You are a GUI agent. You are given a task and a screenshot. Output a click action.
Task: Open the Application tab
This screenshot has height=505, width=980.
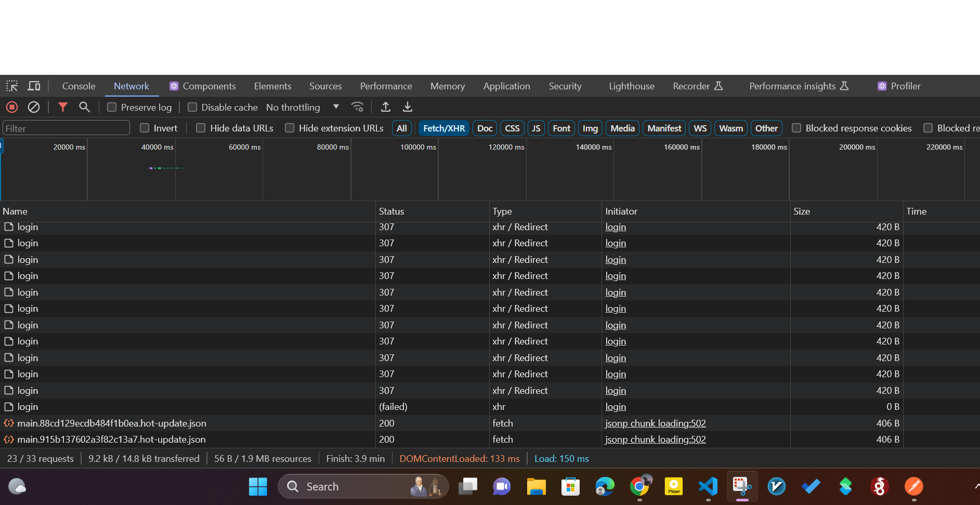(x=507, y=86)
